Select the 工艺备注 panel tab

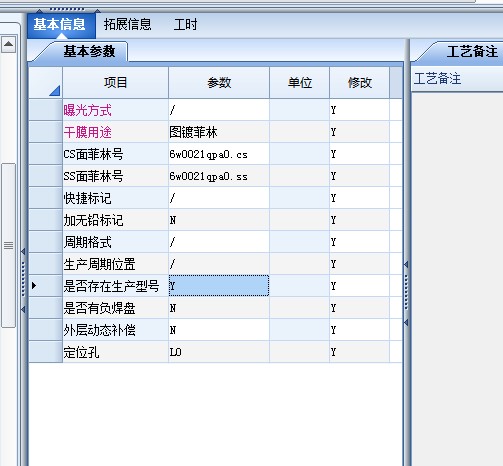[x=471, y=52]
